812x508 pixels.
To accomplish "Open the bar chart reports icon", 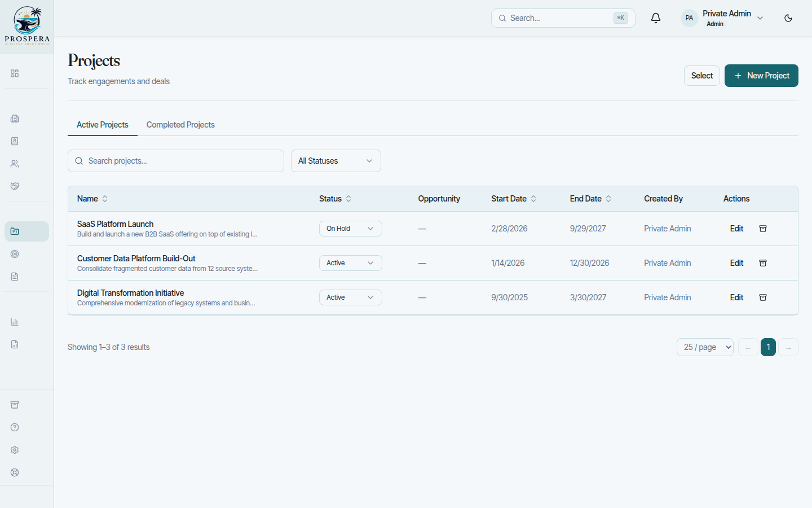I will pyautogui.click(x=15, y=322).
